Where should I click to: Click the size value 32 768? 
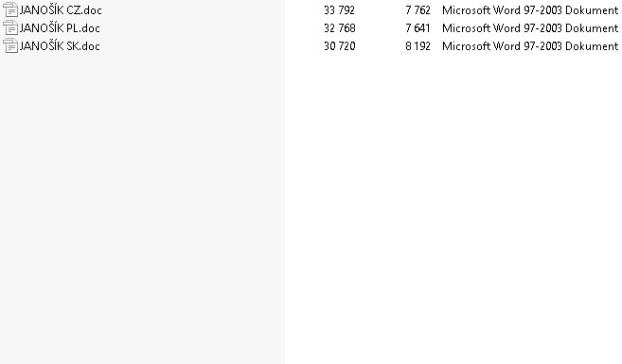(x=340, y=28)
